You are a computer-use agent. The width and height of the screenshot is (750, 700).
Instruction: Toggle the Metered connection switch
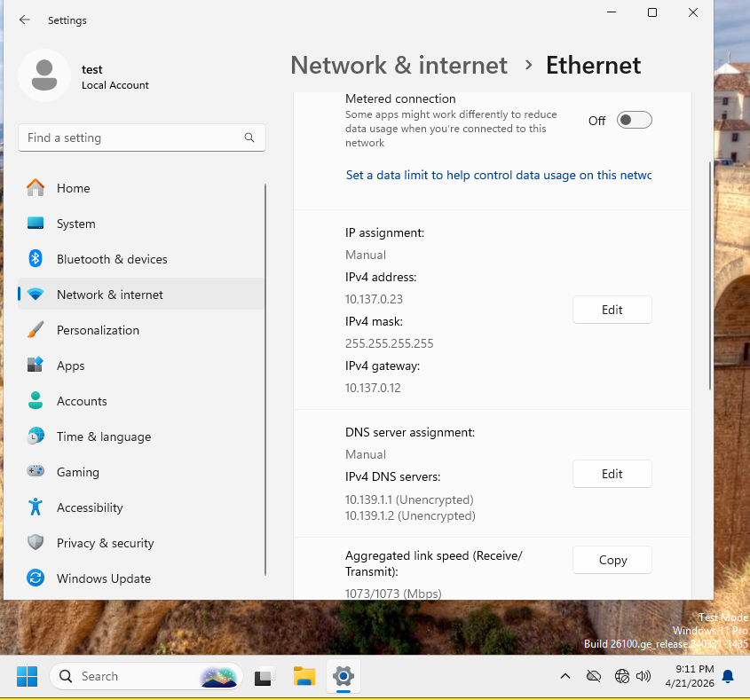click(634, 121)
